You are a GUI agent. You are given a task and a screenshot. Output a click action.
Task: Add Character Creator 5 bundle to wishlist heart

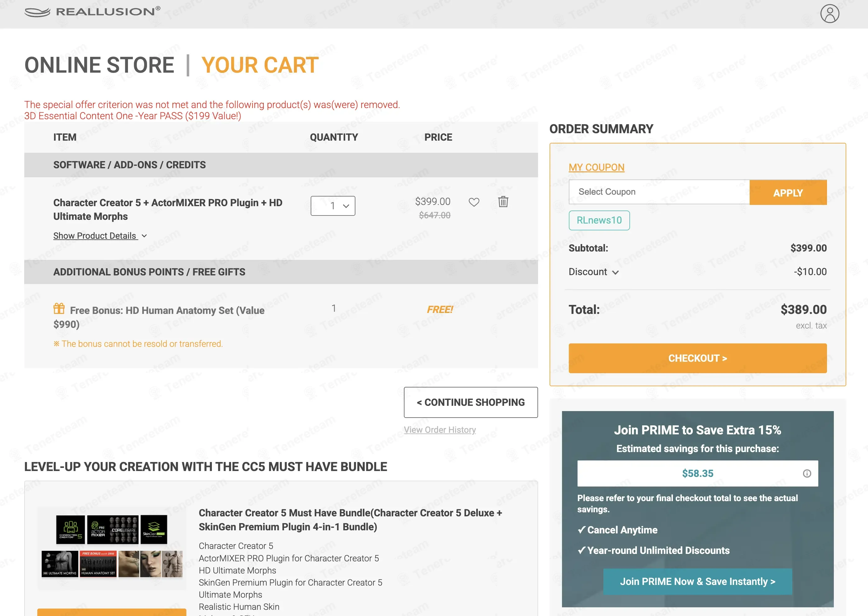[474, 202]
